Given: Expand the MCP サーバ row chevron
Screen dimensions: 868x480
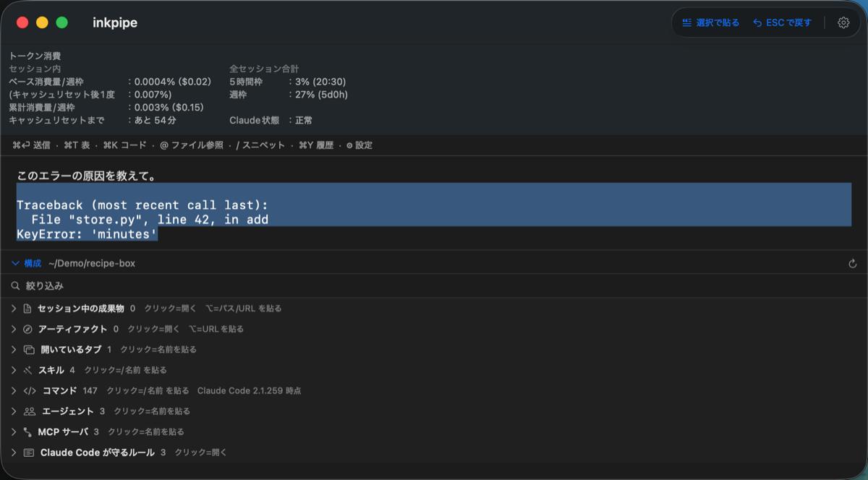Looking at the screenshot, I should pyautogui.click(x=14, y=432).
